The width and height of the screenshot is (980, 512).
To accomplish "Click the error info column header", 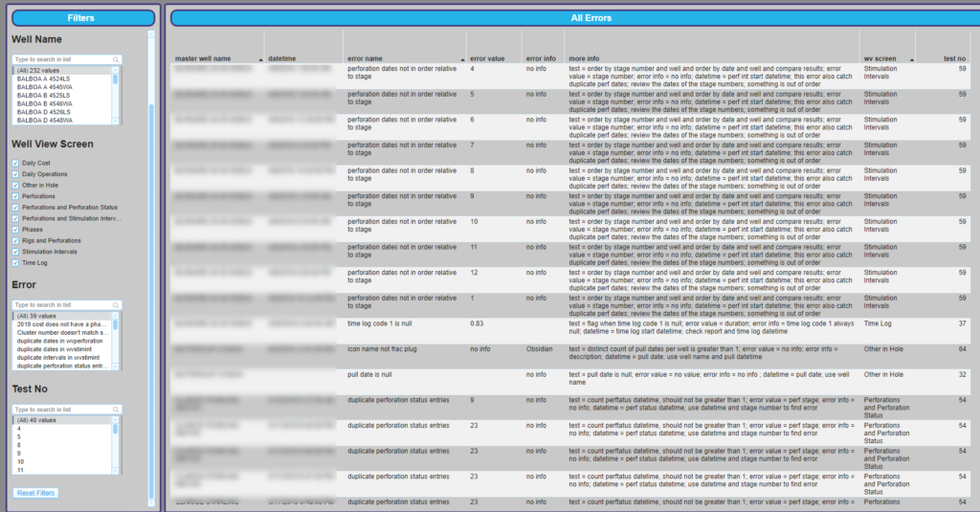I will [x=541, y=58].
